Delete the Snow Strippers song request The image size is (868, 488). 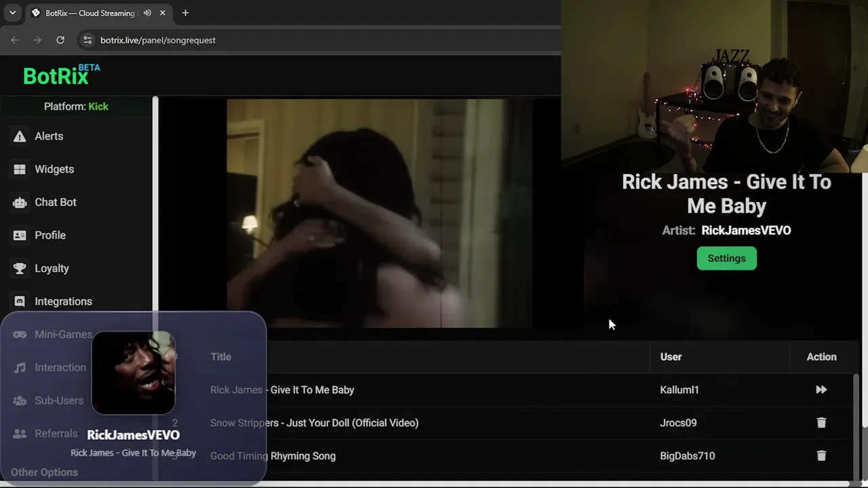(x=821, y=423)
